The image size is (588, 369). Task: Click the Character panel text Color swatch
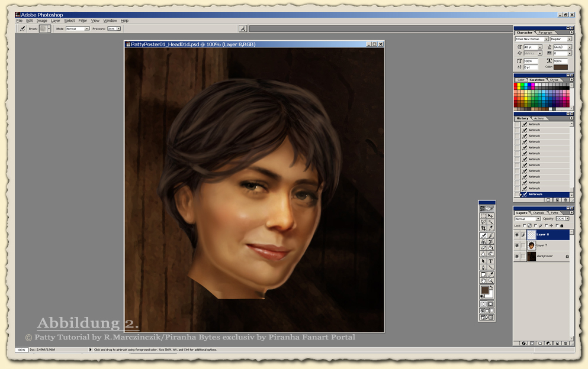(x=561, y=67)
